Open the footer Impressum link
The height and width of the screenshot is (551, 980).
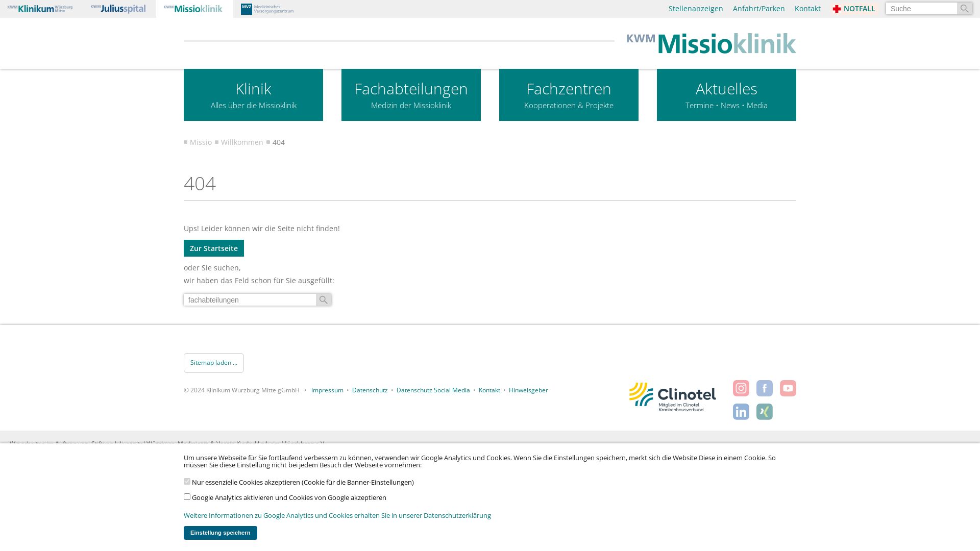327,390
